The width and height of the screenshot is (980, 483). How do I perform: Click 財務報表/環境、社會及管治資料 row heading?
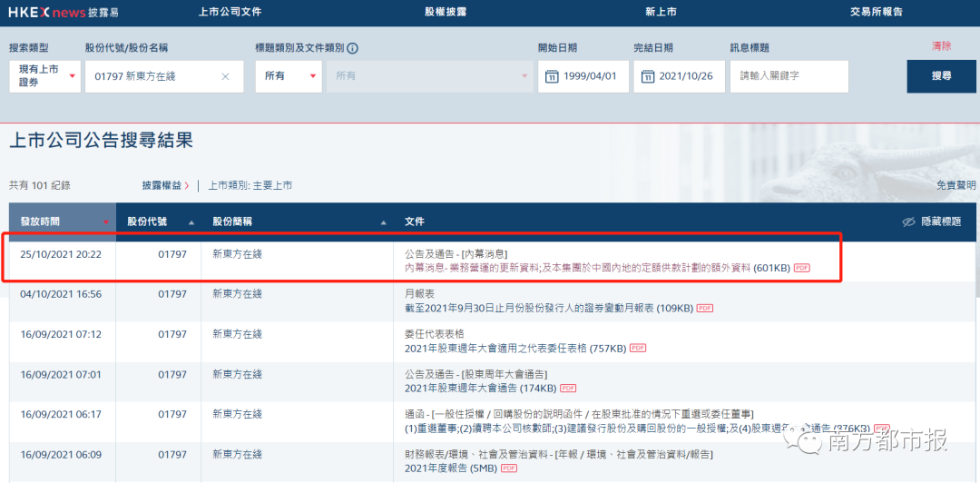pos(559,454)
